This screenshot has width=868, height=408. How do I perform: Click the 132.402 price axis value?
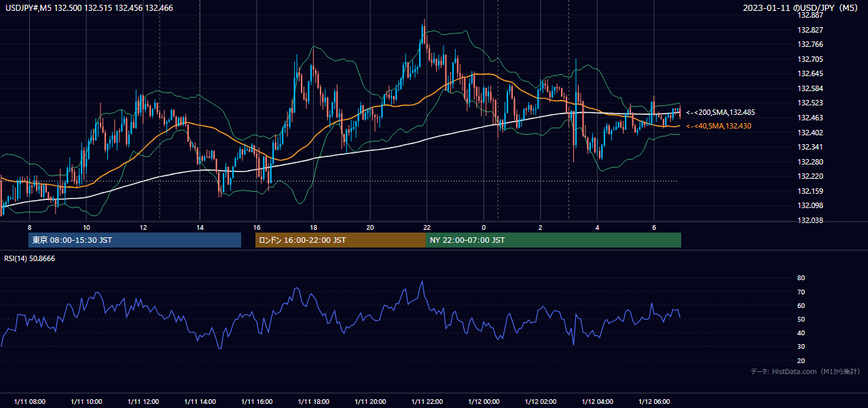810,132
